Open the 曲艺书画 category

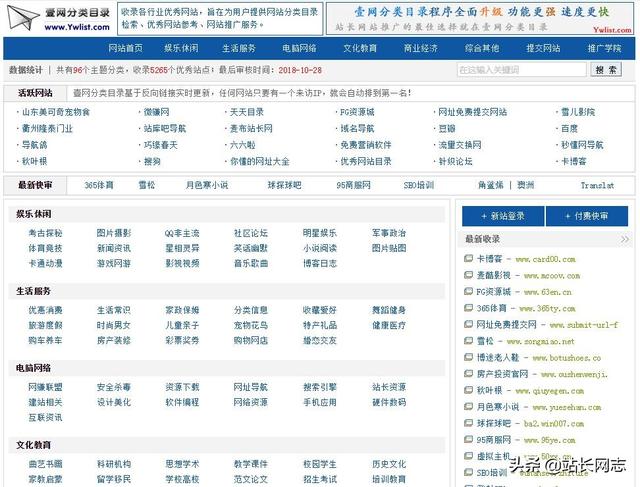coord(45,464)
